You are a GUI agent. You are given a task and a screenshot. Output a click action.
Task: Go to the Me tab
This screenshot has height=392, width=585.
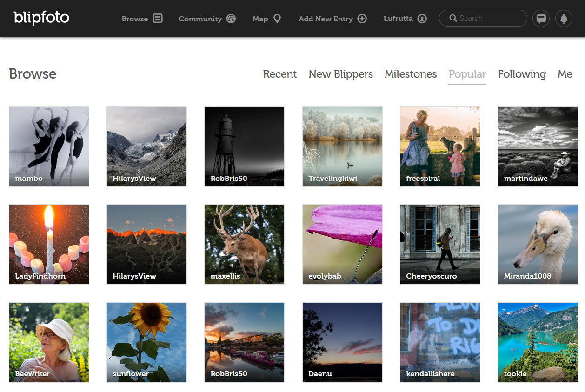[565, 74]
